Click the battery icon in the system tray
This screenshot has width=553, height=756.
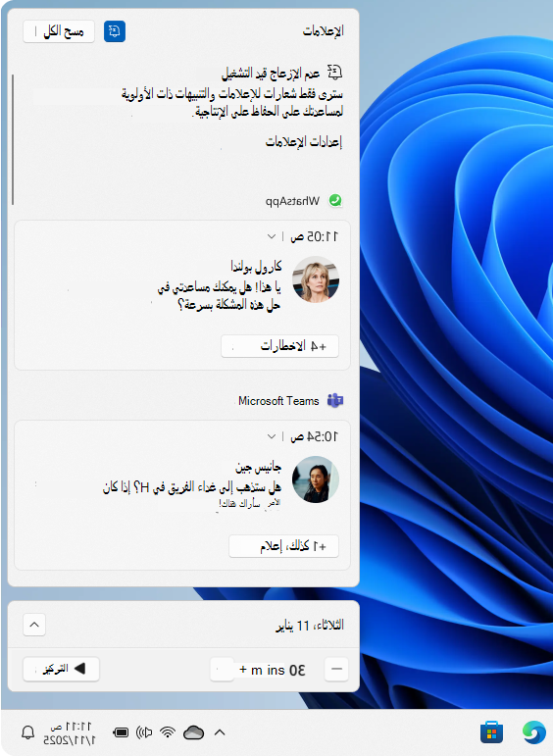coord(121,732)
